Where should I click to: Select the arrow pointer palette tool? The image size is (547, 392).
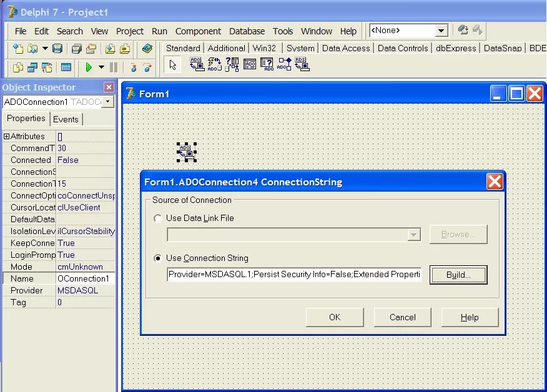173,65
